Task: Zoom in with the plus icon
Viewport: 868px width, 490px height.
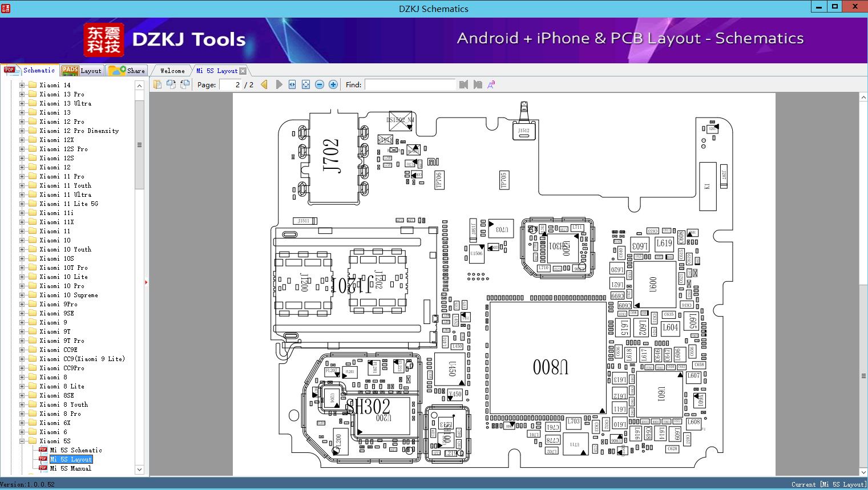Action: (x=333, y=84)
